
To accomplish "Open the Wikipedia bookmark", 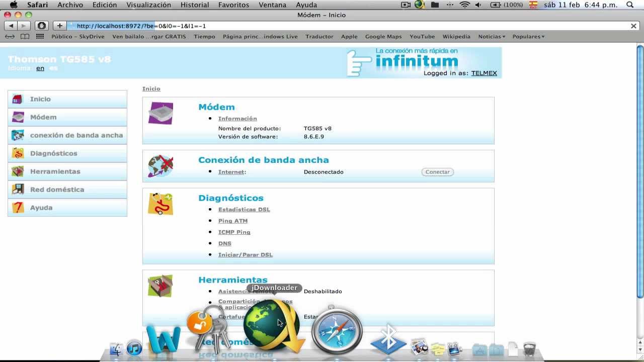I will click(x=456, y=37).
